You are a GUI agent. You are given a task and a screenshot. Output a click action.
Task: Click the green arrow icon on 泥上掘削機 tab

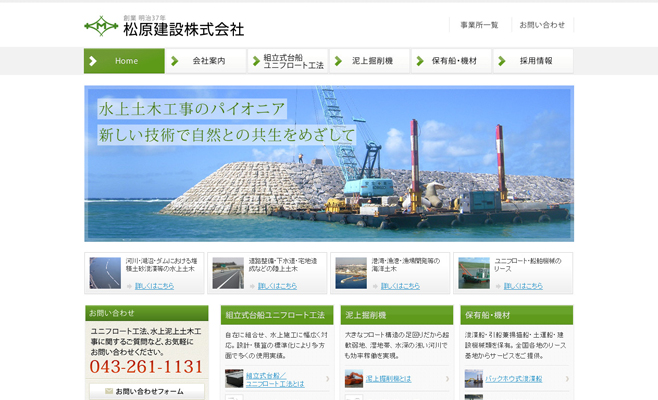[x=339, y=61]
